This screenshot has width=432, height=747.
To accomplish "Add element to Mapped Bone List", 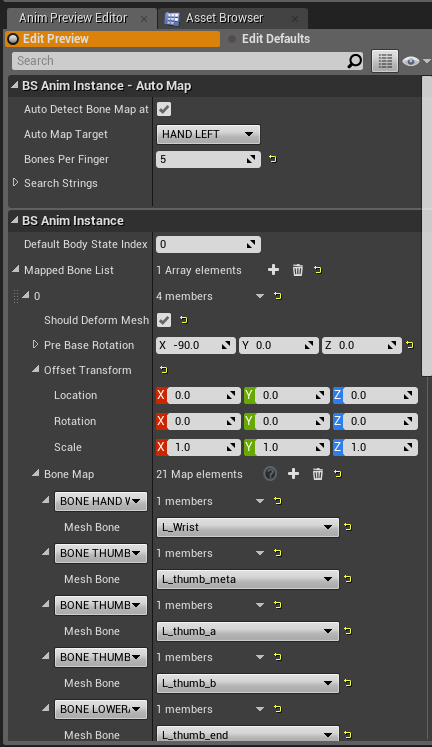I will point(273,270).
